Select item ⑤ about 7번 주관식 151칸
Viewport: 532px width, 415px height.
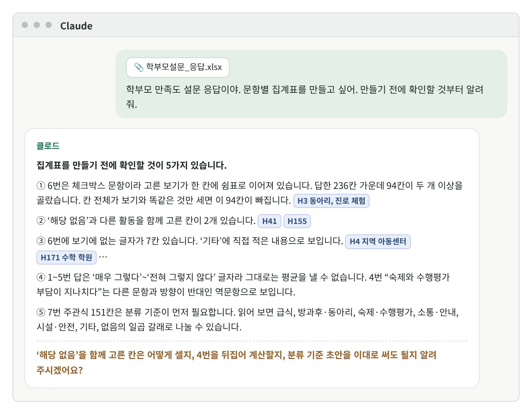[247, 319]
